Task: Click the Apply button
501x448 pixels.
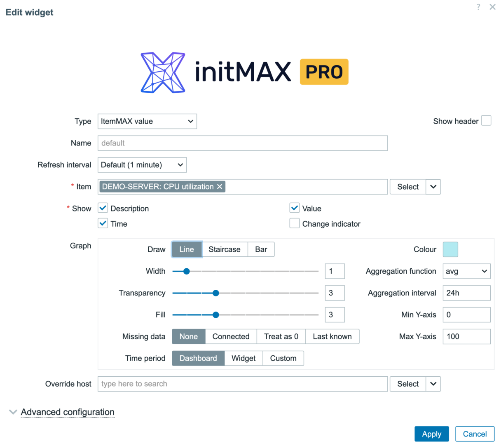Action: [431, 434]
